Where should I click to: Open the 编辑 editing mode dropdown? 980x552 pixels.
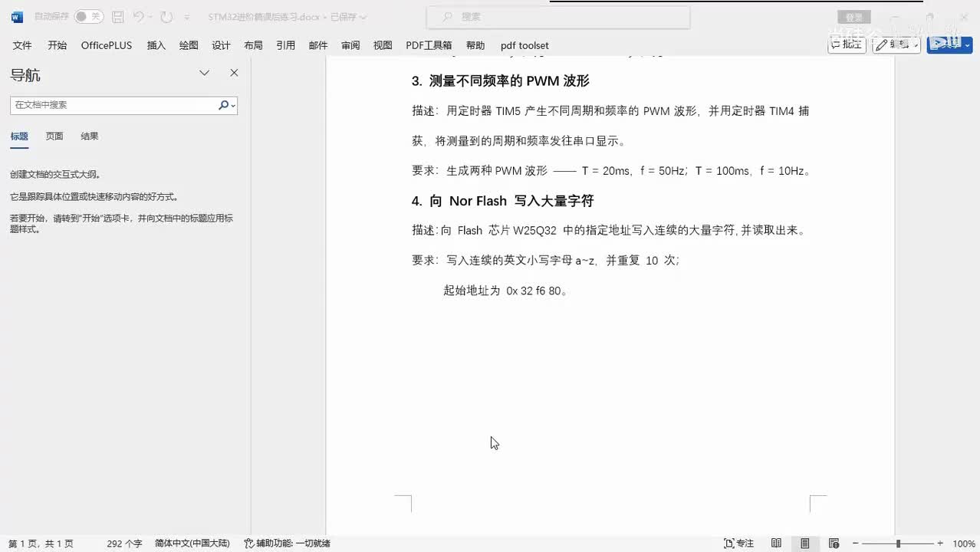(896, 44)
